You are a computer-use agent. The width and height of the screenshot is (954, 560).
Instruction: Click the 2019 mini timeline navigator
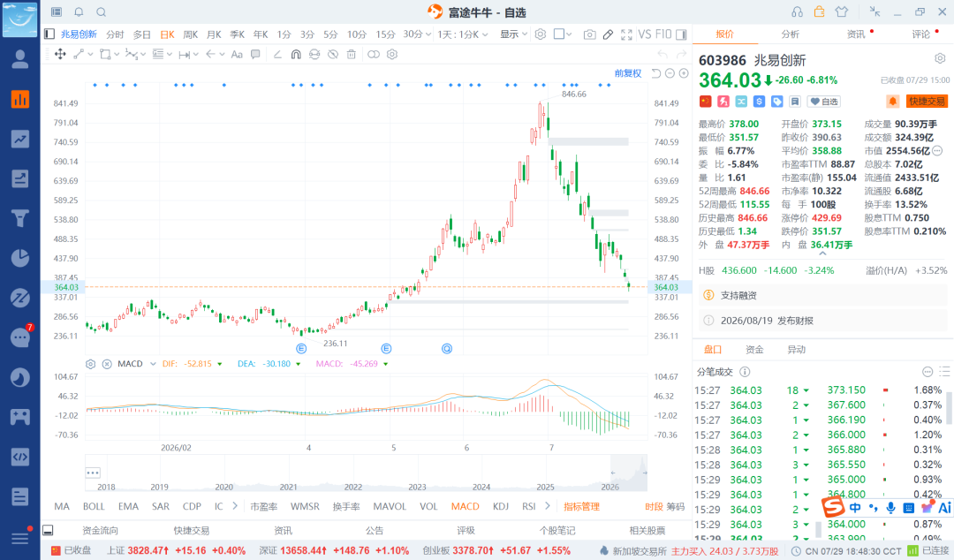coord(159,487)
